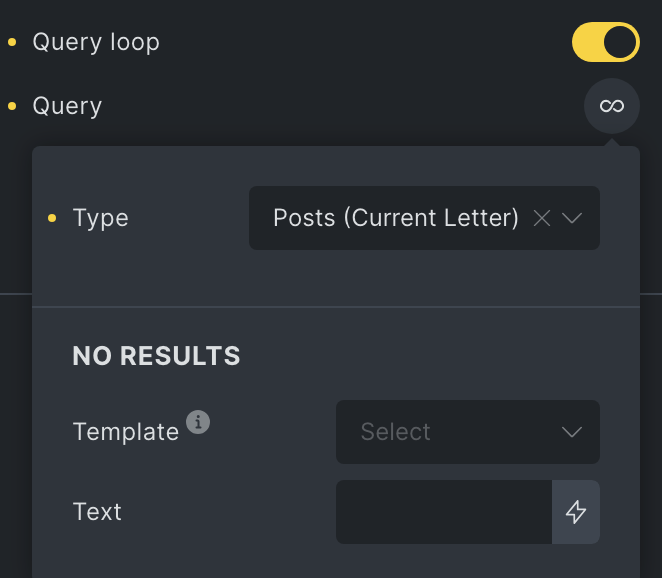Click the Query loop label
This screenshot has width=662, height=578.
[96, 42]
